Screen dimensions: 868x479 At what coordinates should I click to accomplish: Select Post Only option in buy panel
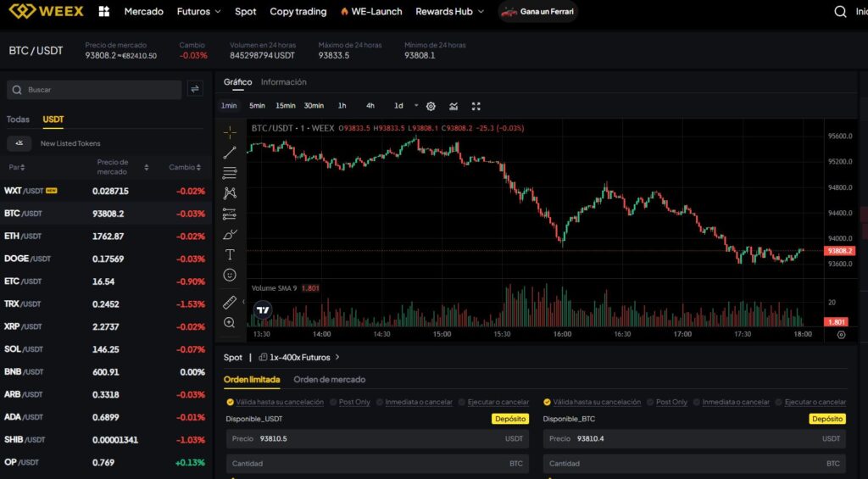tap(349, 402)
